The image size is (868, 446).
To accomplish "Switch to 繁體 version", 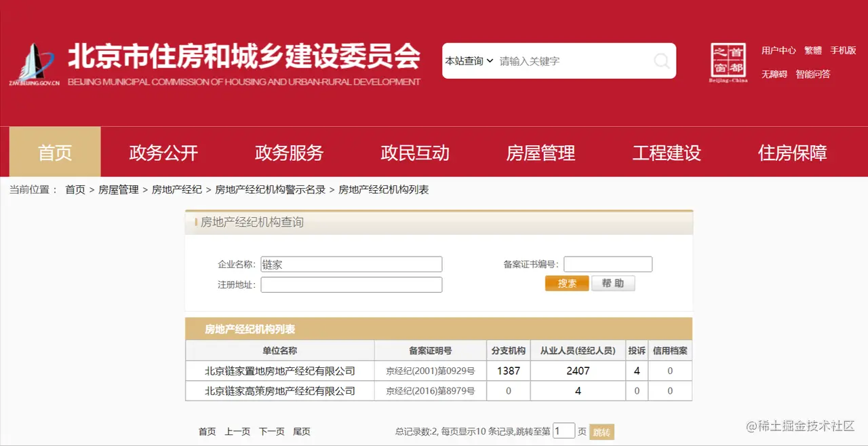I will click(x=813, y=50).
